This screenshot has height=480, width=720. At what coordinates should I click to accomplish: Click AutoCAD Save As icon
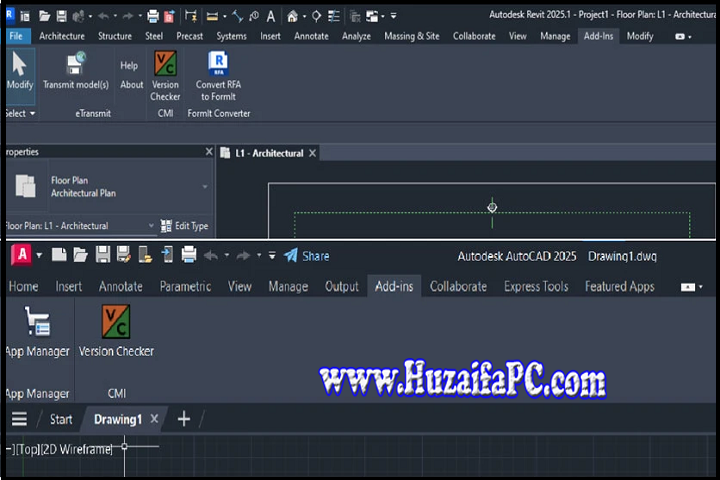click(124, 254)
